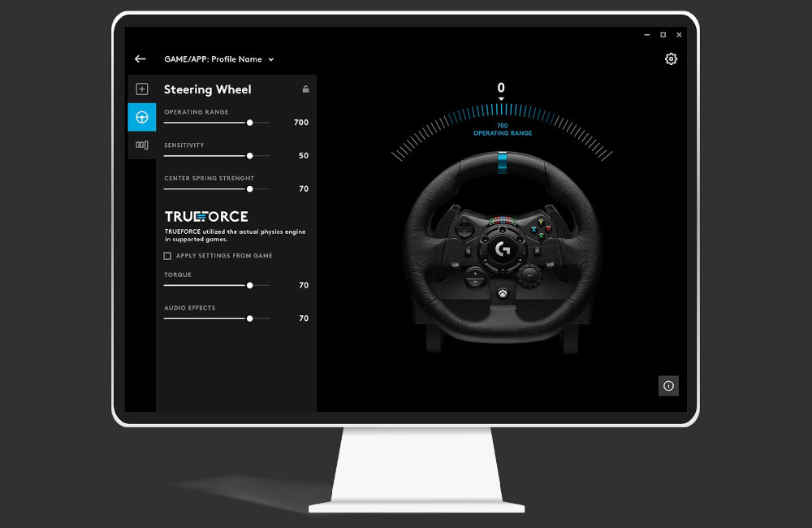Select the steering wheel tab in sidebar
The image size is (812, 528).
click(141, 117)
